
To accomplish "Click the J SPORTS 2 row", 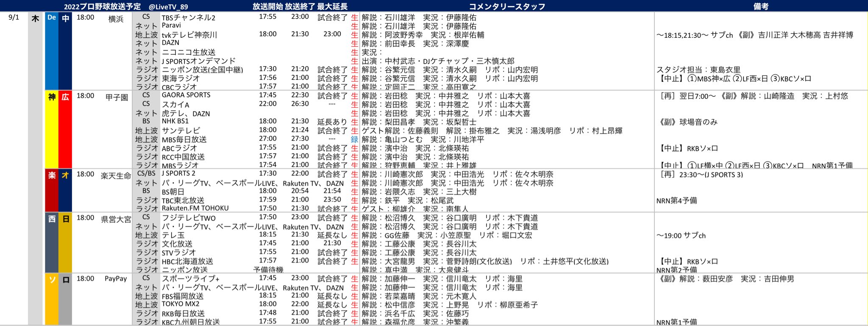I will (x=178, y=174).
